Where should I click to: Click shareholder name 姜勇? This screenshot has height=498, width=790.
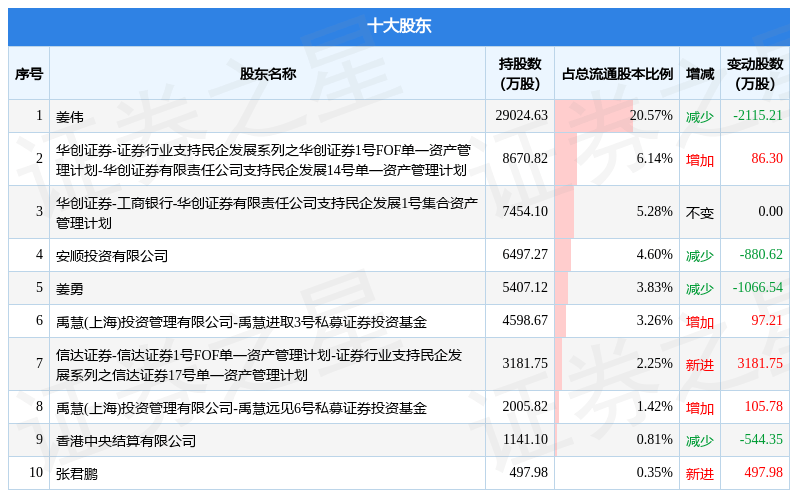[70, 288]
